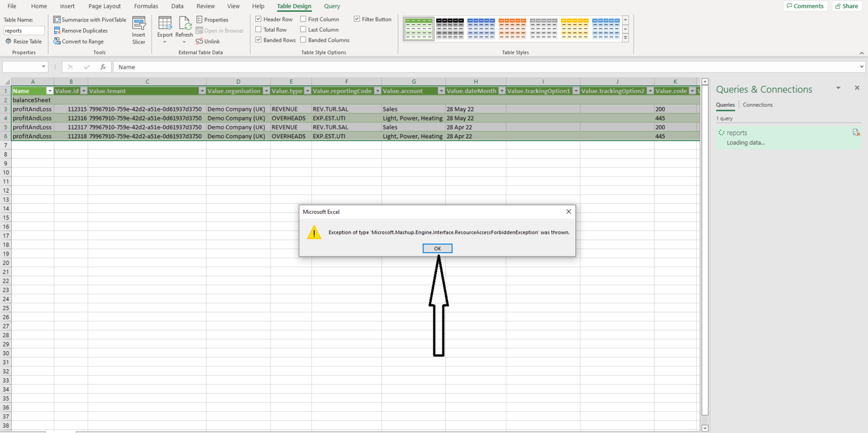Open the Help tab

click(258, 6)
